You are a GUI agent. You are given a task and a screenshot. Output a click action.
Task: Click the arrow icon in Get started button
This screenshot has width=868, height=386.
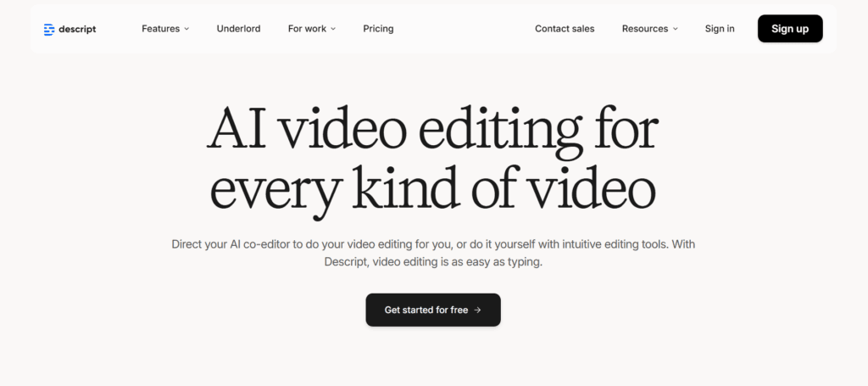[x=478, y=310]
